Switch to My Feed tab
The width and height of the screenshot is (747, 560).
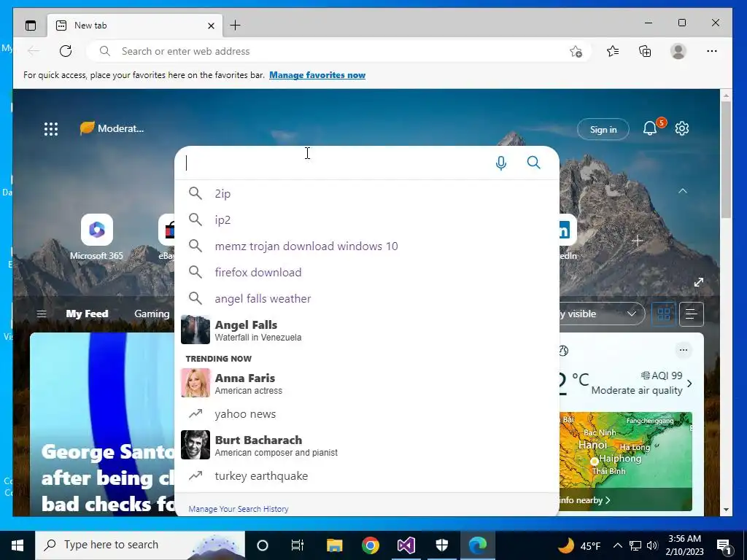(x=87, y=314)
